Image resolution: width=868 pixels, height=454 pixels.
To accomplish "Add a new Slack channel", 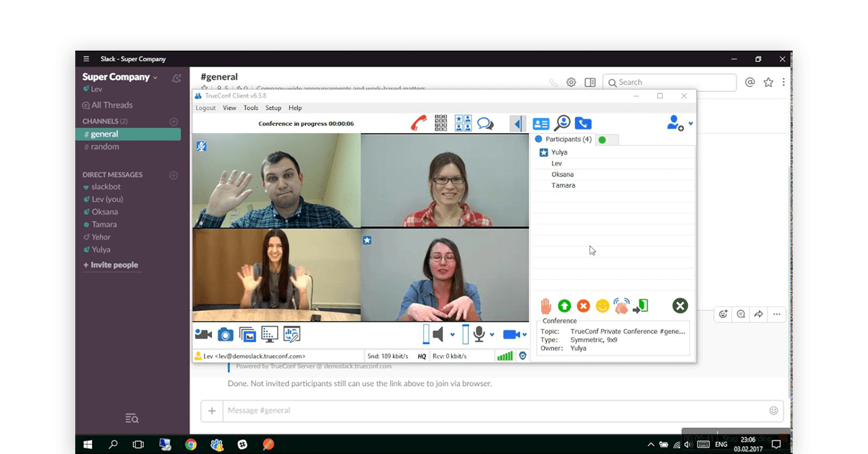I will [174, 121].
